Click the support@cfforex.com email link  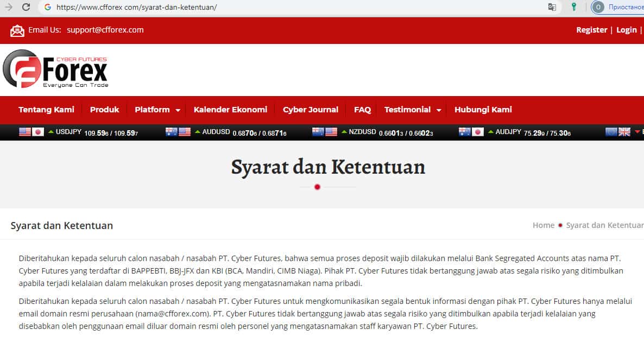tap(105, 30)
